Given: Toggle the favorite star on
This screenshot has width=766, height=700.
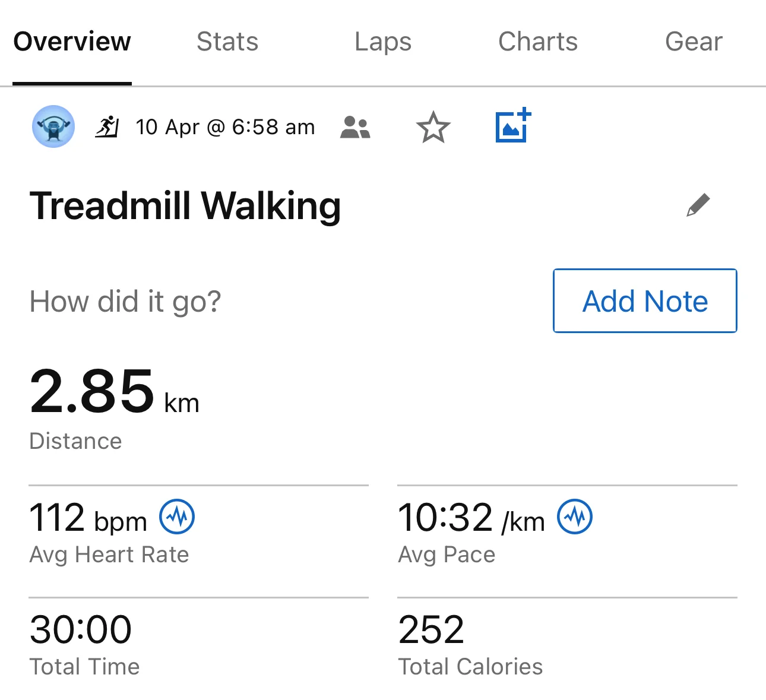Looking at the screenshot, I should [433, 127].
